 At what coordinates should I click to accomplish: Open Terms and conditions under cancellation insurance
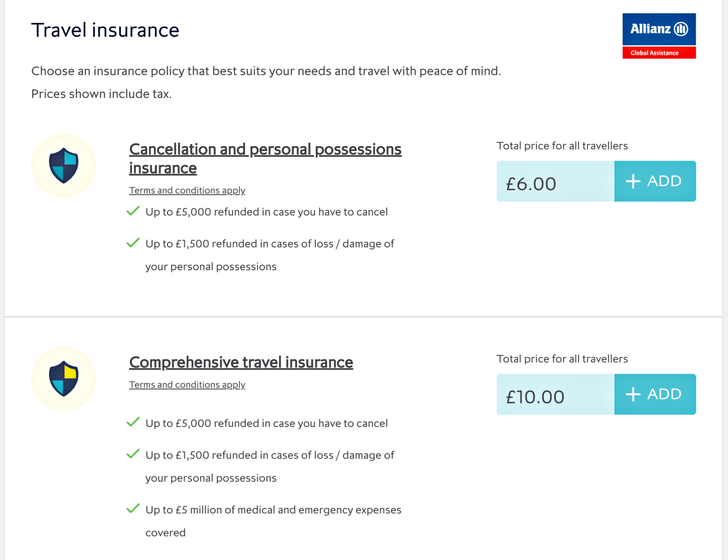click(x=187, y=190)
